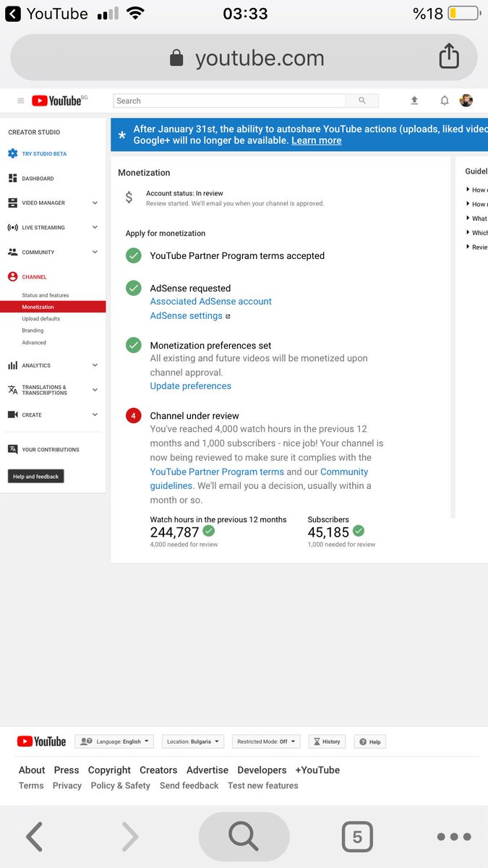Open Restricted Mode: Off dropdown
The width and height of the screenshot is (488, 868).
click(266, 741)
